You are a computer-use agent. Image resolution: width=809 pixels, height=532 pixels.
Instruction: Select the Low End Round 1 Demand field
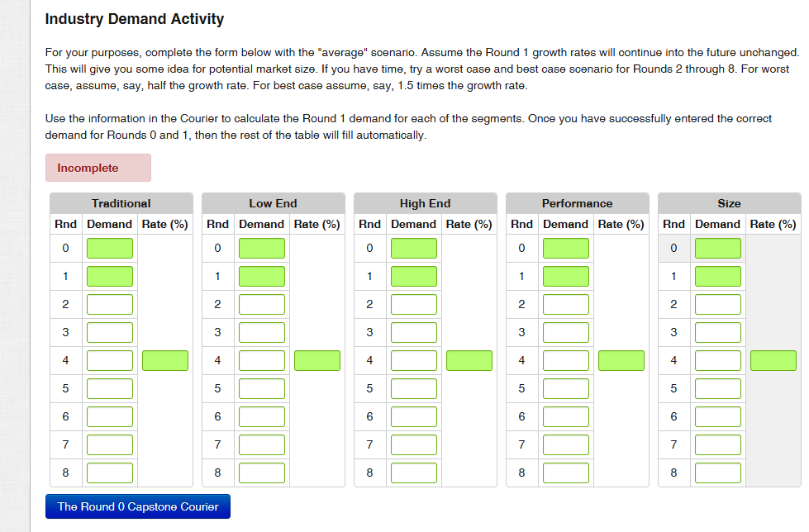click(x=261, y=276)
